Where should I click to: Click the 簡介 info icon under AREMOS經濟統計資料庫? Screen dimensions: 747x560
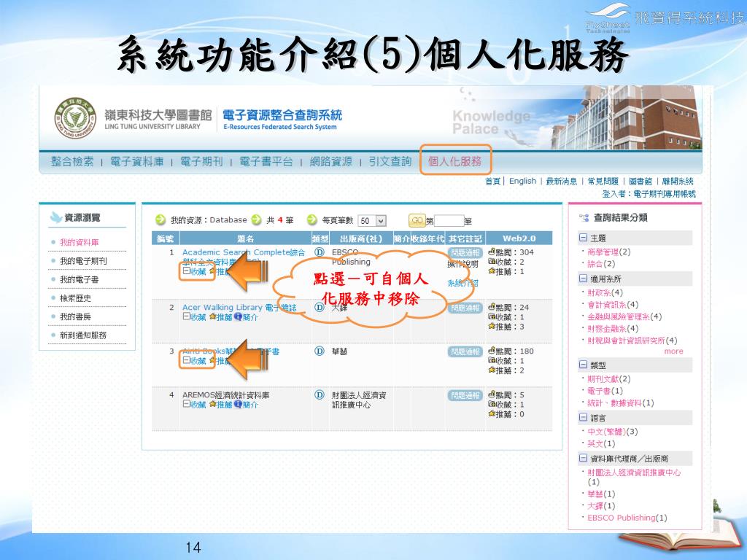[238, 404]
